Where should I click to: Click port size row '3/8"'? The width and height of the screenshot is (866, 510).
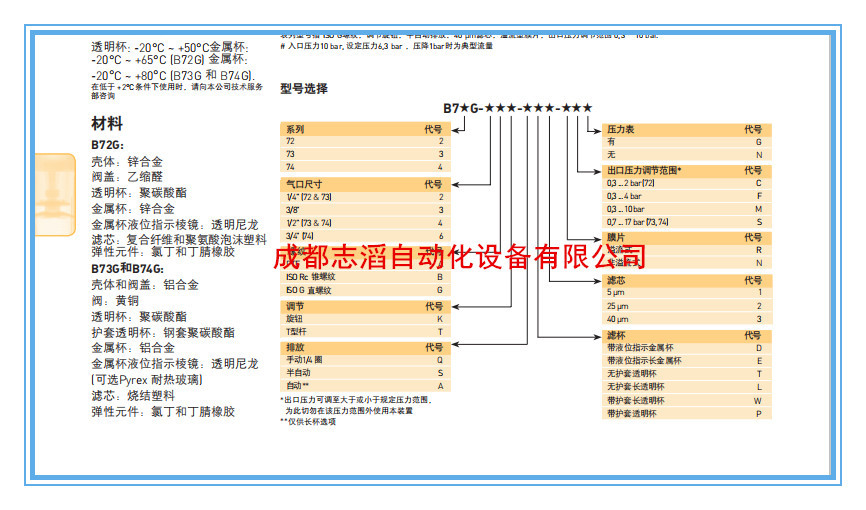pyautogui.click(x=365, y=210)
